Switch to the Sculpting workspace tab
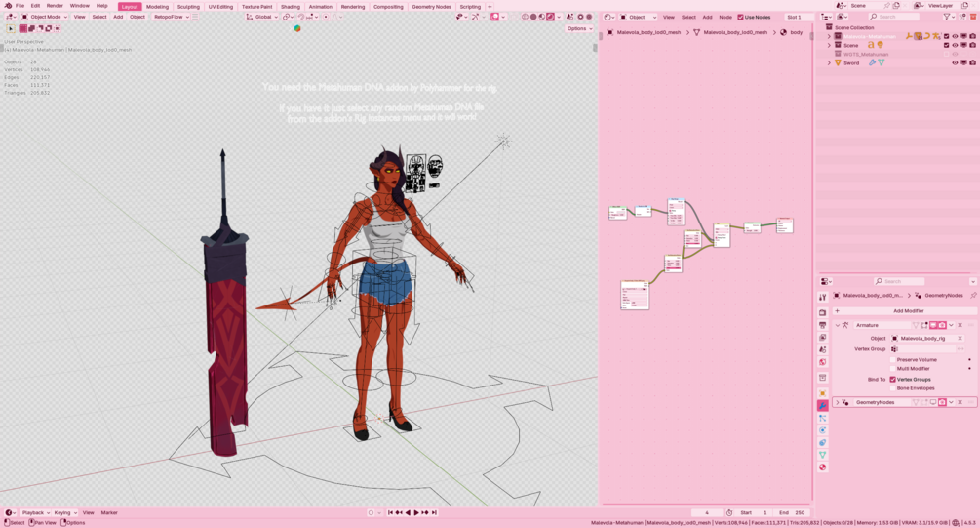 pyautogui.click(x=188, y=6)
